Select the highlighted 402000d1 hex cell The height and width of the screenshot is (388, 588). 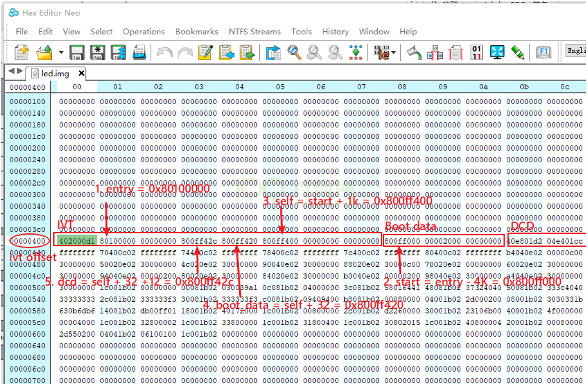coord(77,241)
